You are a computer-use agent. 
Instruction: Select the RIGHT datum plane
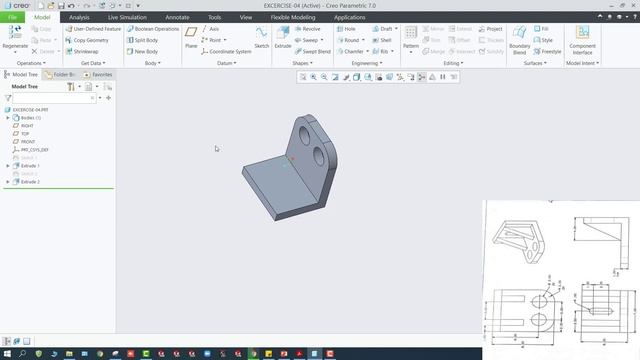tap(27, 126)
